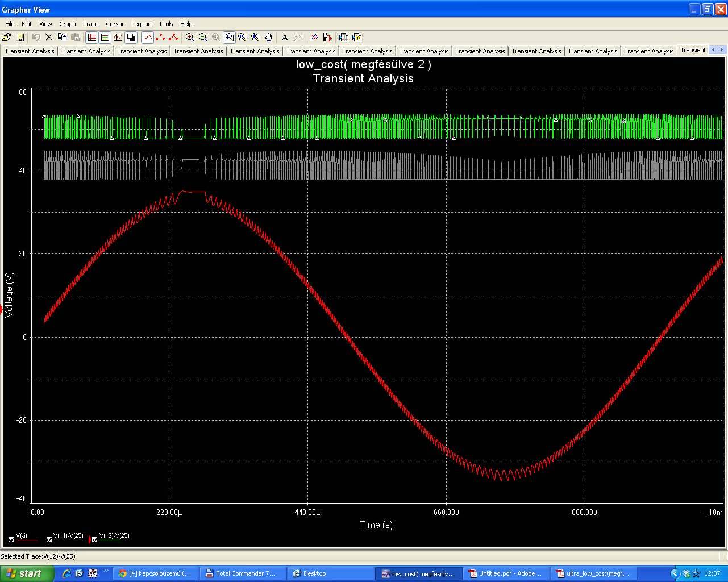The height and width of the screenshot is (582, 728).
Task: Select the Pan hand tool
Action: tap(269, 38)
